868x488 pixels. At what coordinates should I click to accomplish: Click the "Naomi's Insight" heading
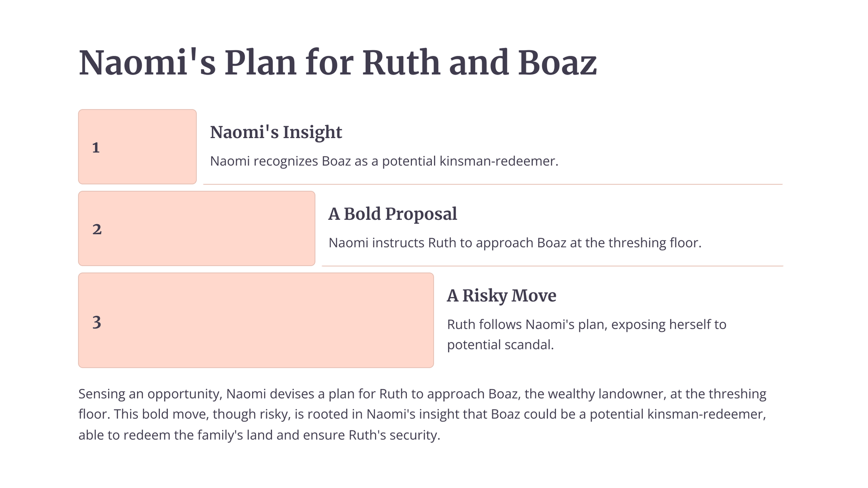(276, 132)
